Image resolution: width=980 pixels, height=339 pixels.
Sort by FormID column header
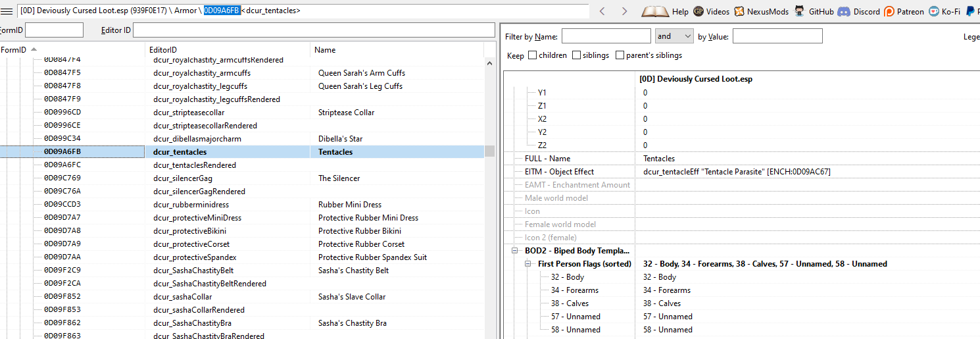point(72,50)
